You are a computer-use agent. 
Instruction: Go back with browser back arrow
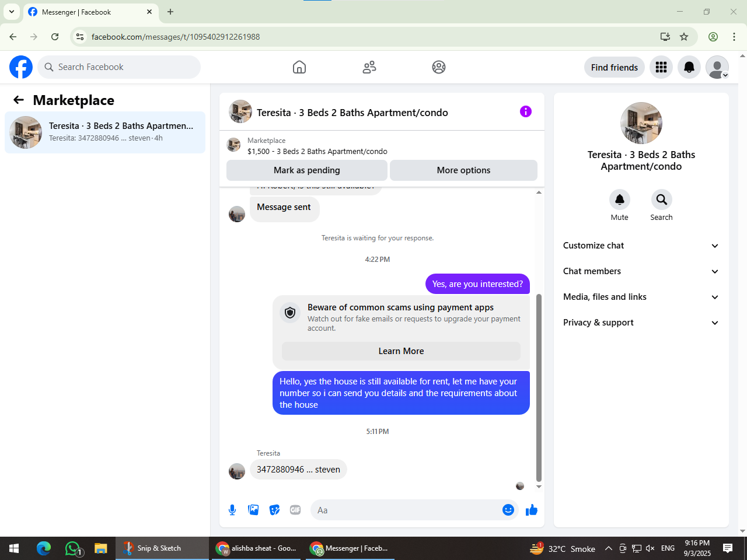pos(13,37)
